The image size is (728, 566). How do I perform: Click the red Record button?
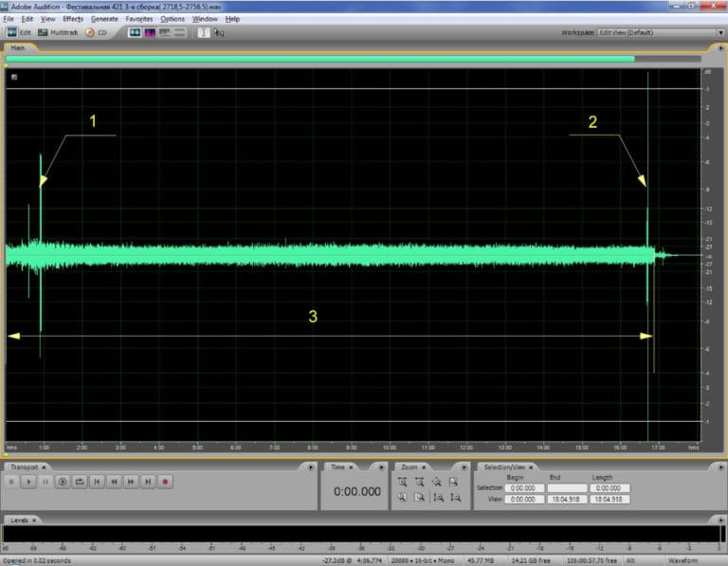(x=165, y=482)
